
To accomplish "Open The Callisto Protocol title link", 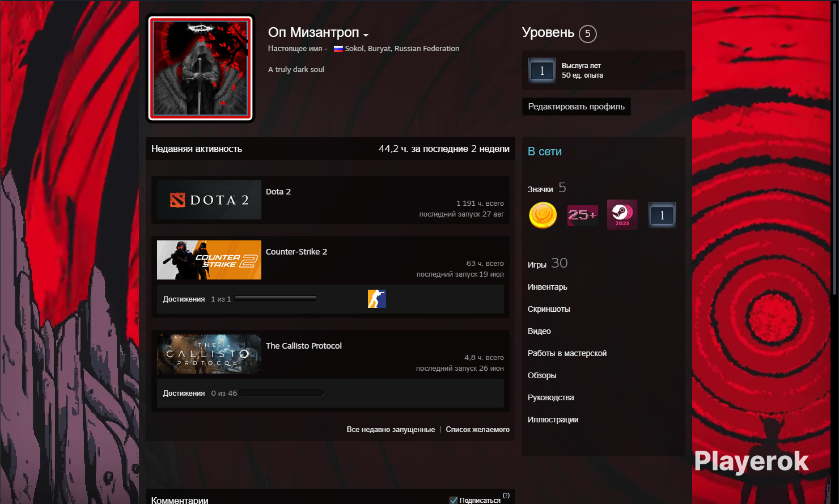I will pos(304,346).
